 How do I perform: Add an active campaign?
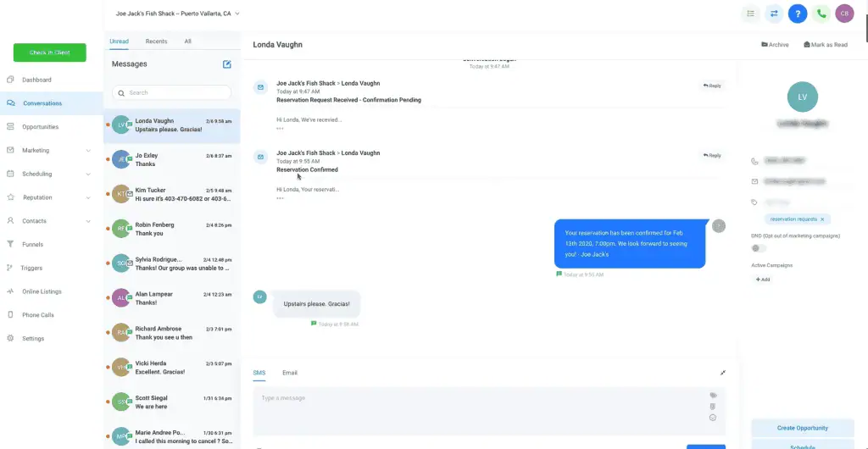point(763,280)
